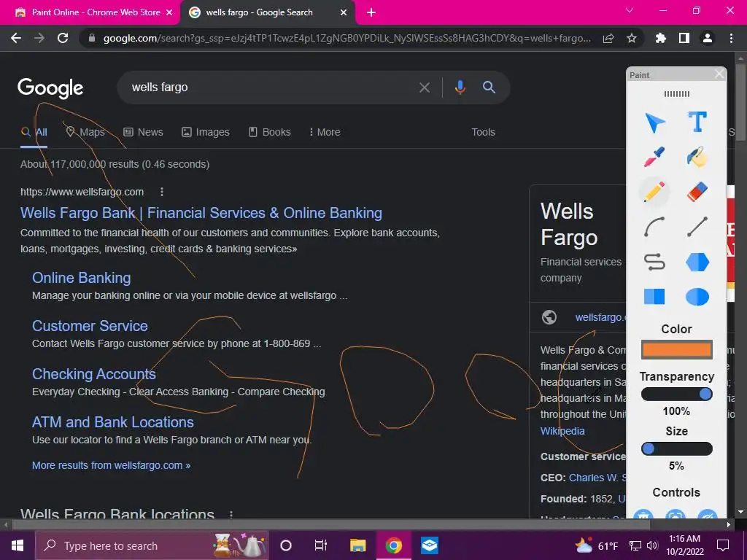Image resolution: width=747 pixels, height=560 pixels.
Task: Open File Explorer from taskbar
Action: 357,545
